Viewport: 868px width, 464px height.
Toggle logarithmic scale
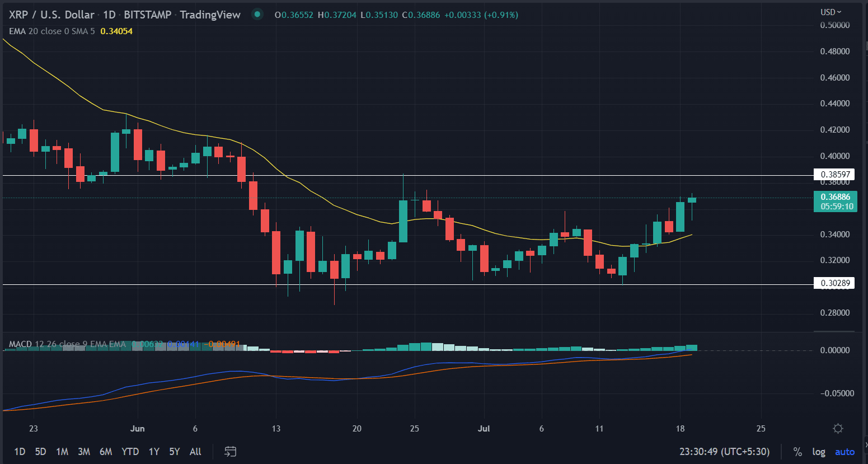pos(819,452)
